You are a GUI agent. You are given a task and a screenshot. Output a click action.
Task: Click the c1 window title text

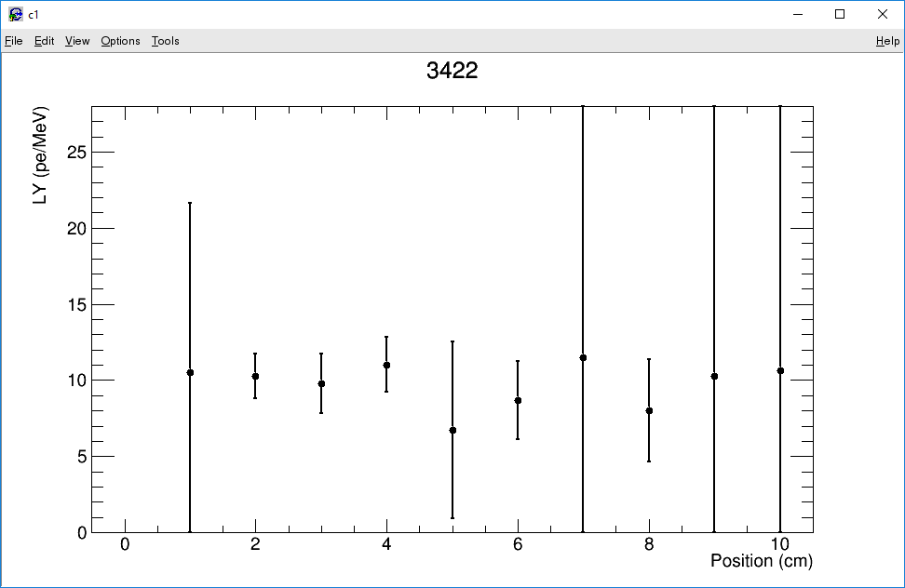click(x=34, y=15)
